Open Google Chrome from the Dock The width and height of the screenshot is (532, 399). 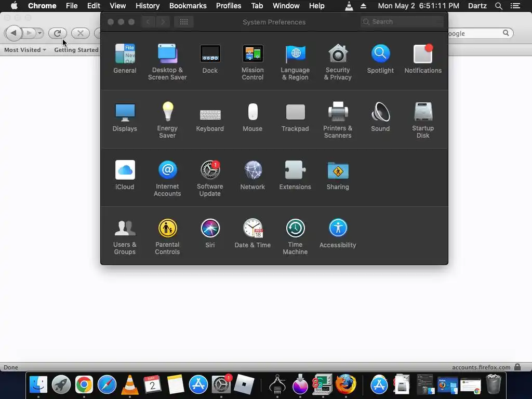point(84,385)
